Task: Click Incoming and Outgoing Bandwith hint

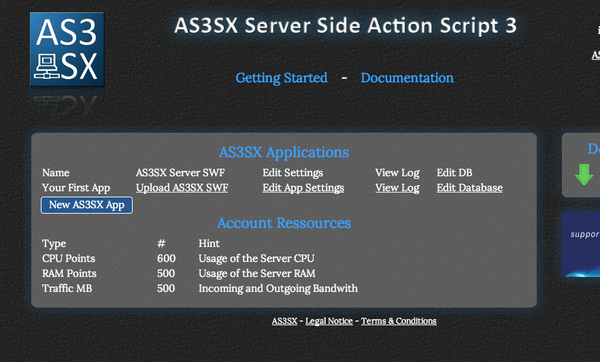Action: 278,289
